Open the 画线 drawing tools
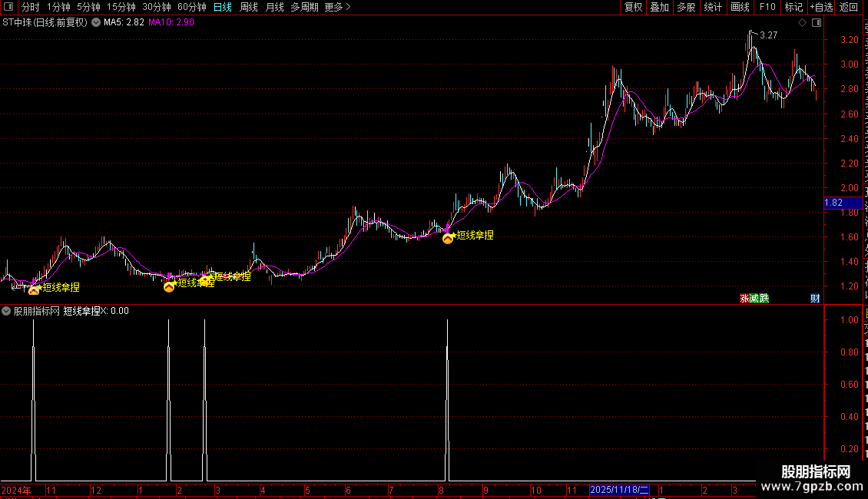This screenshot has width=868, height=499. 740,7
